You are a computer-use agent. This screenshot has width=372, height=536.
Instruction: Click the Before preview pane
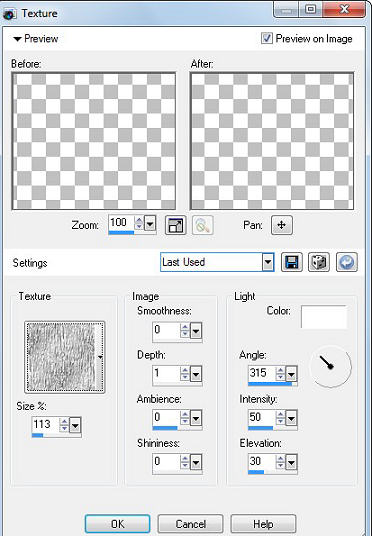pyautogui.click(x=94, y=141)
